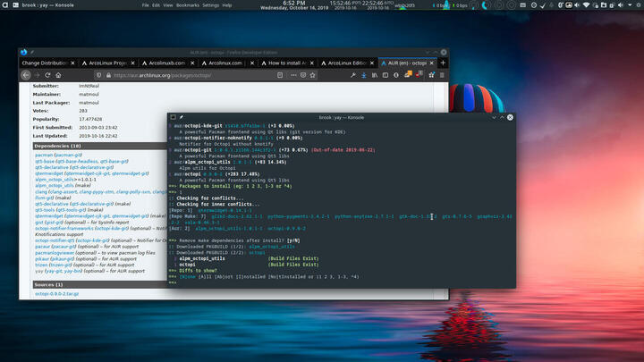Click the clock showing 6:52 PM
Screen dimensions: 644x362
click(x=294, y=3)
